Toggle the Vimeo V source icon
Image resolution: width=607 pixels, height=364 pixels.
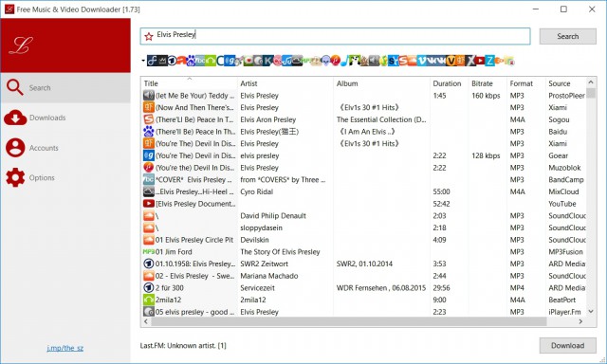click(421, 61)
